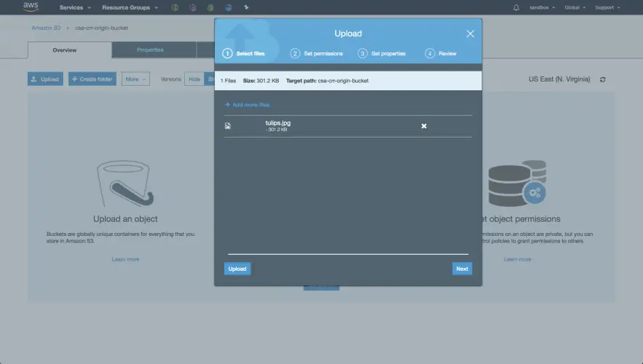Open the More actions dropdown

(135, 79)
